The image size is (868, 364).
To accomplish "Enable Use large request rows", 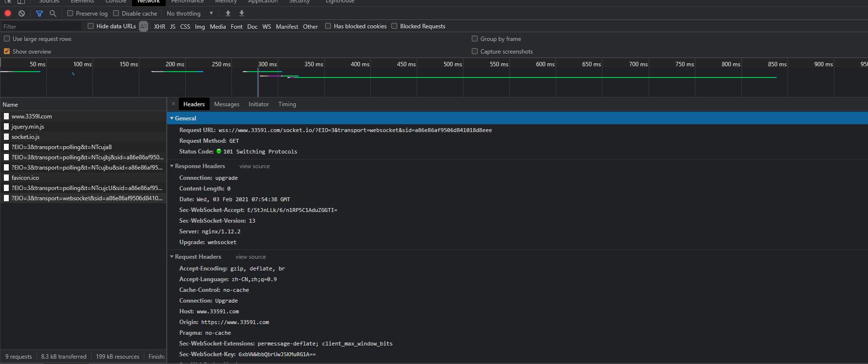I will pyautogui.click(x=7, y=38).
